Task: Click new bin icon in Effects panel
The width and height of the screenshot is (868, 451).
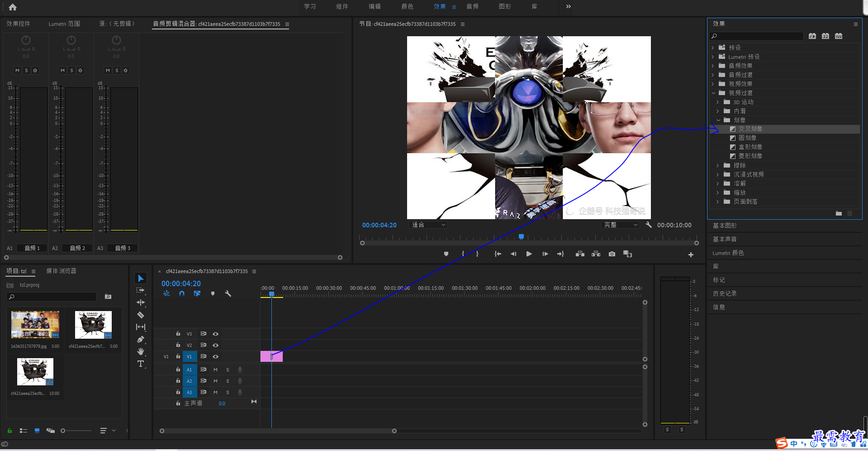Action: [839, 213]
